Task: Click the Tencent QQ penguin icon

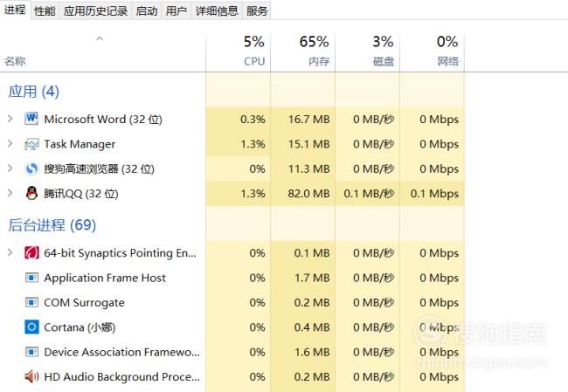Action: (31, 194)
